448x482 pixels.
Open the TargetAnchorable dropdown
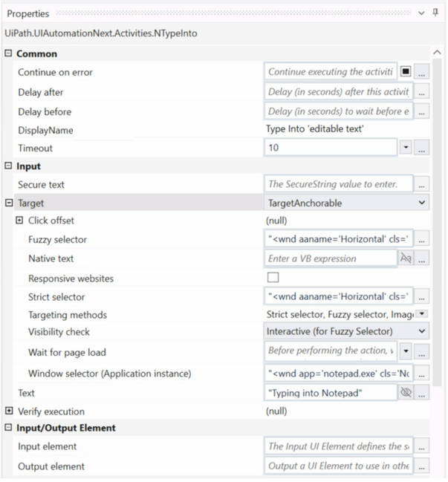(x=346, y=203)
